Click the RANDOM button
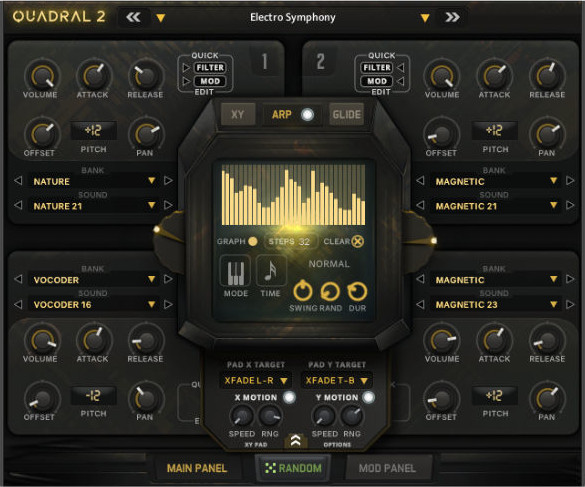 coord(292,468)
